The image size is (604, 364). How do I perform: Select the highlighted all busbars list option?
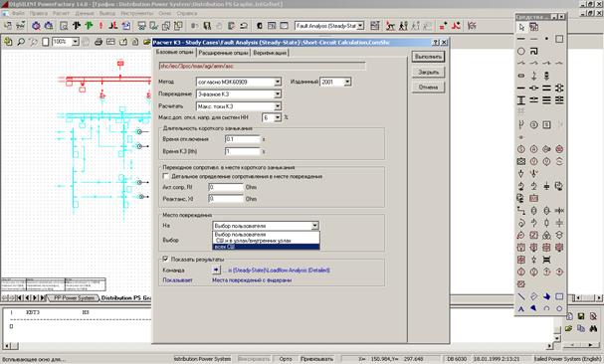[x=266, y=247]
